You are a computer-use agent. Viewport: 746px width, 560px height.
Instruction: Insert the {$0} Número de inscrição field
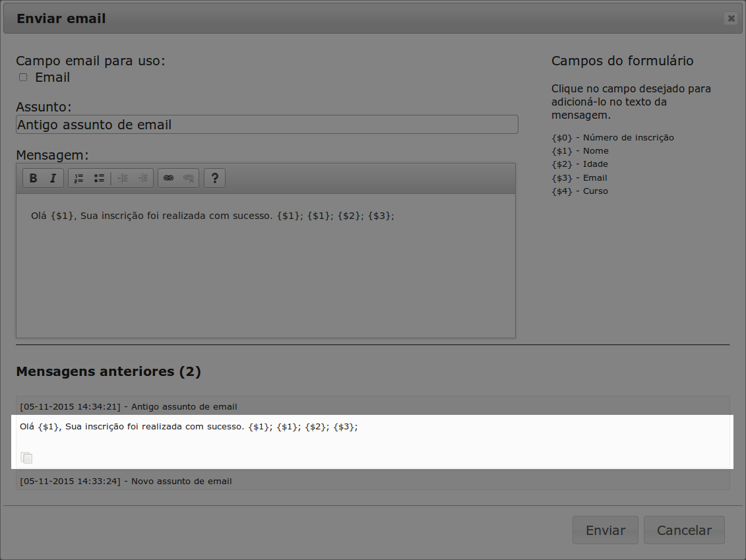(x=612, y=138)
